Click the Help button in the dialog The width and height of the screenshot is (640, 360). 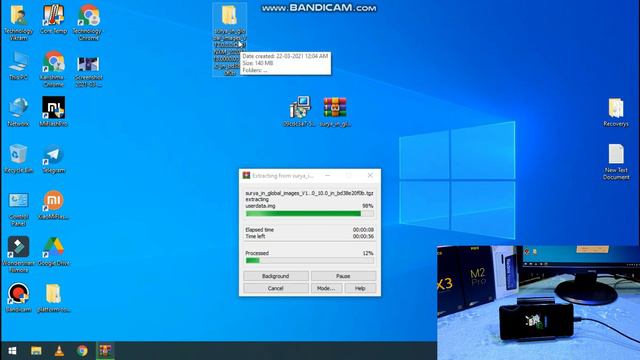[360, 288]
